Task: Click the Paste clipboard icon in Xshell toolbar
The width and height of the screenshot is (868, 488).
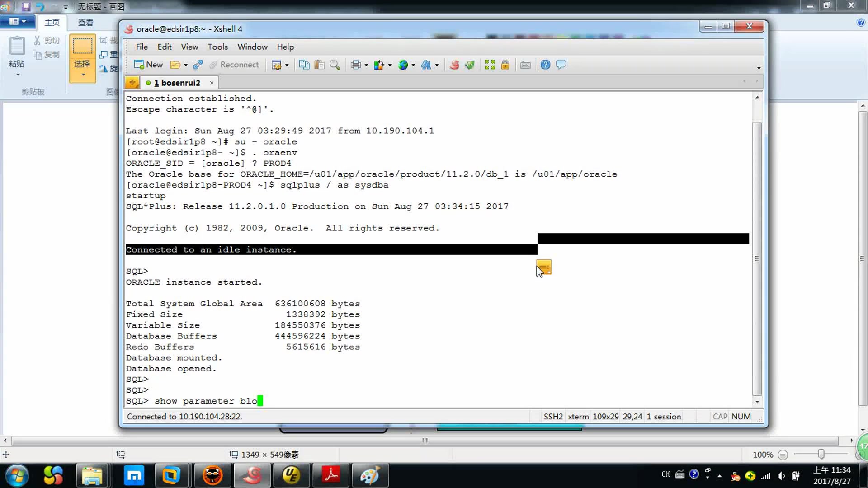Action: pos(319,65)
